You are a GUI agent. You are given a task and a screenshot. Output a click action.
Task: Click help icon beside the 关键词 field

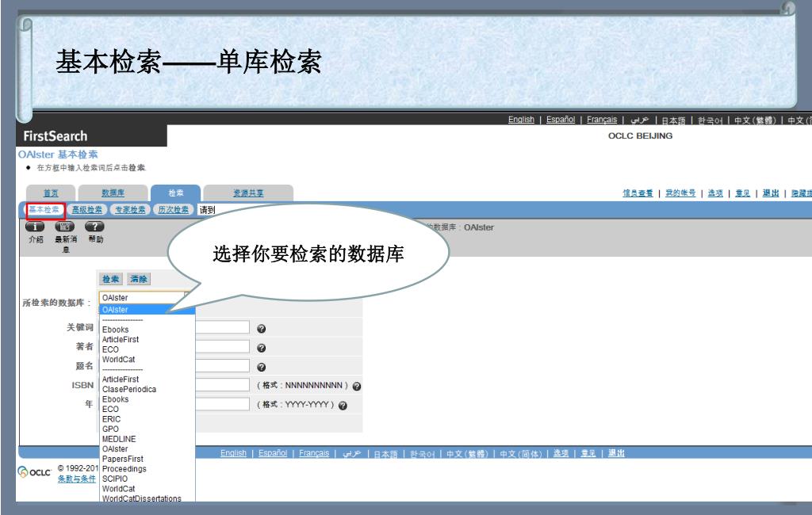coord(262,329)
